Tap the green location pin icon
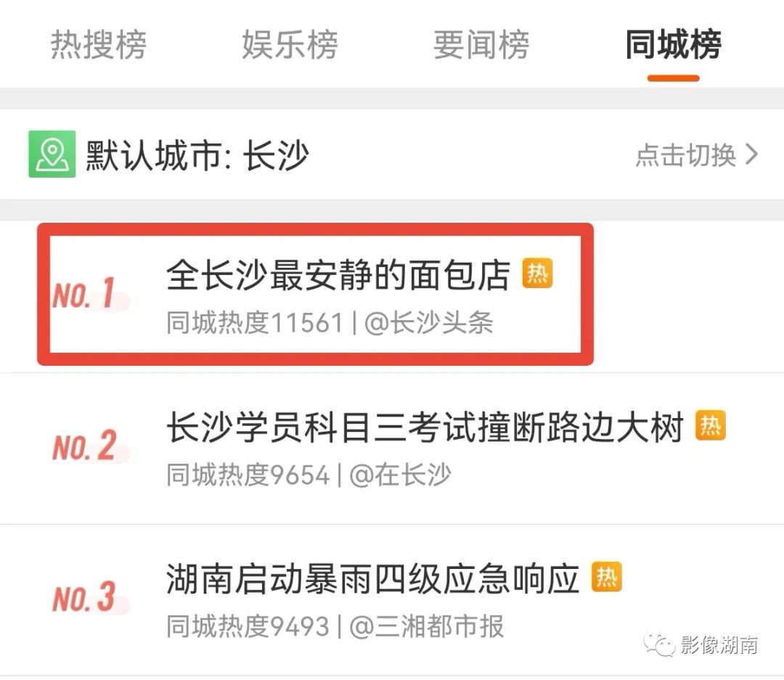The height and width of the screenshot is (680, 784). pyautogui.click(x=52, y=154)
